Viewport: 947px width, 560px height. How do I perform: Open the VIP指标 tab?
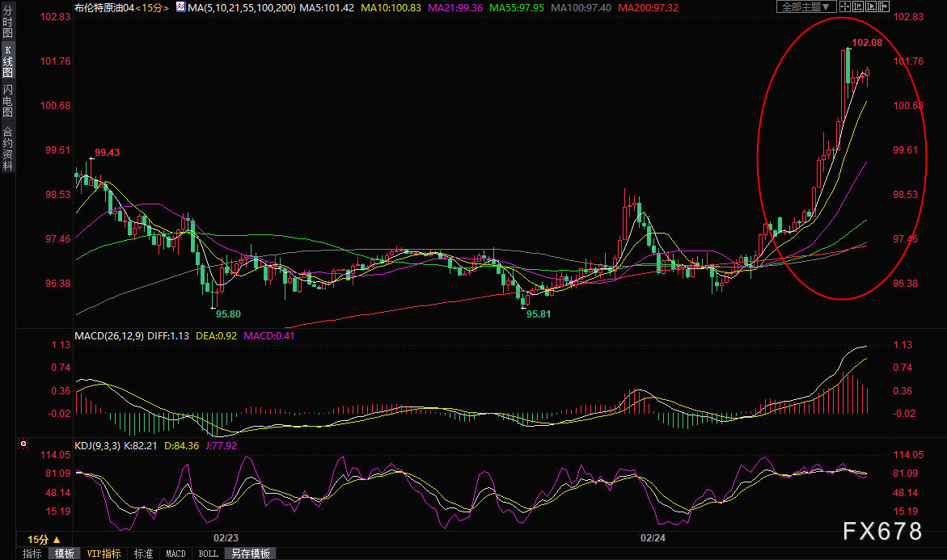click(104, 554)
